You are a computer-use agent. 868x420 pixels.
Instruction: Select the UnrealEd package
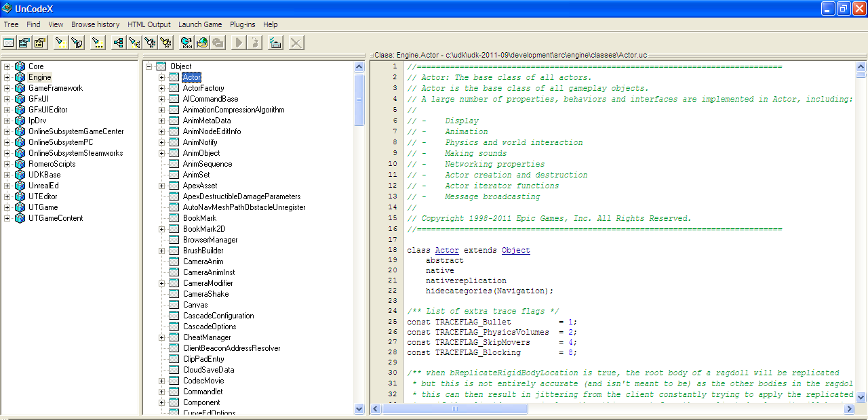point(43,186)
